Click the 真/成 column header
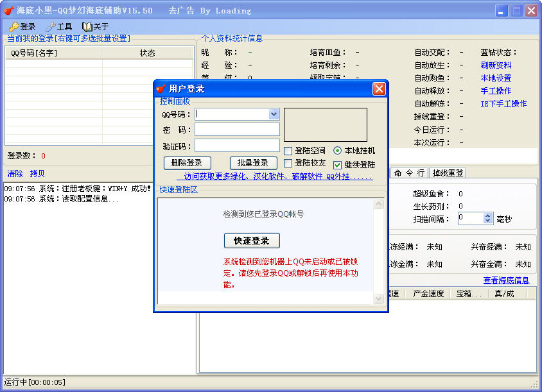 [507, 294]
